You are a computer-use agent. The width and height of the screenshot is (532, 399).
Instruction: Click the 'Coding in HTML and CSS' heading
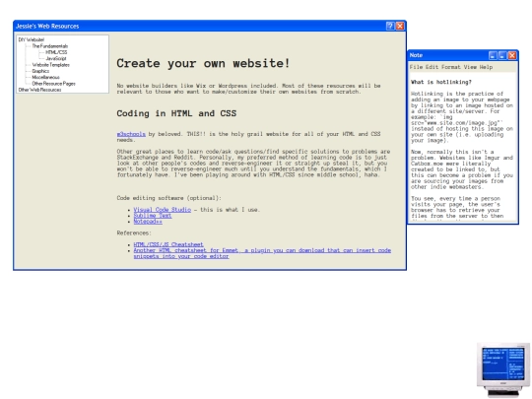click(x=176, y=113)
